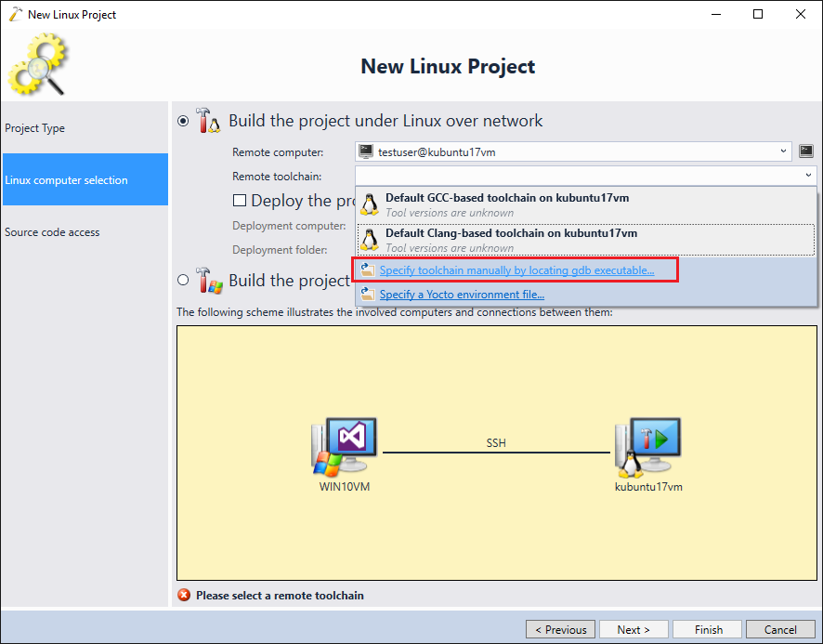Viewport: 823px width, 644px height.
Task: Click the Remote toolchain: label
Action: tap(277, 177)
